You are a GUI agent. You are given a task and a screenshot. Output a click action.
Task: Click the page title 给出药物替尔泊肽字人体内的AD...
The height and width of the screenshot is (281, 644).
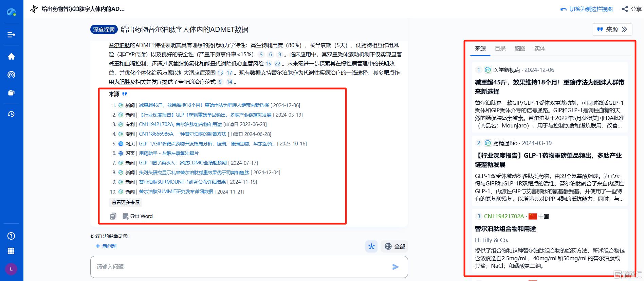(x=83, y=9)
